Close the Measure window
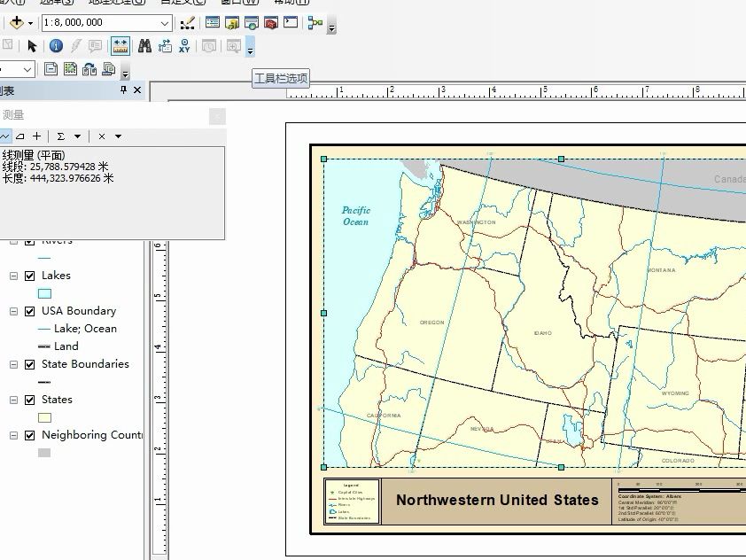This screenshot has height=560, width=746. pyautogui.click(x=217, y=116)
